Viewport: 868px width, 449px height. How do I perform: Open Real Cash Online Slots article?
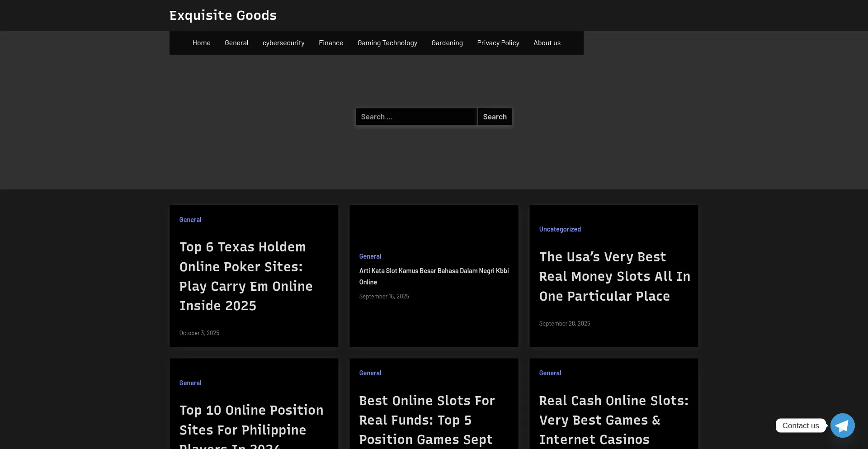(613, 420)
